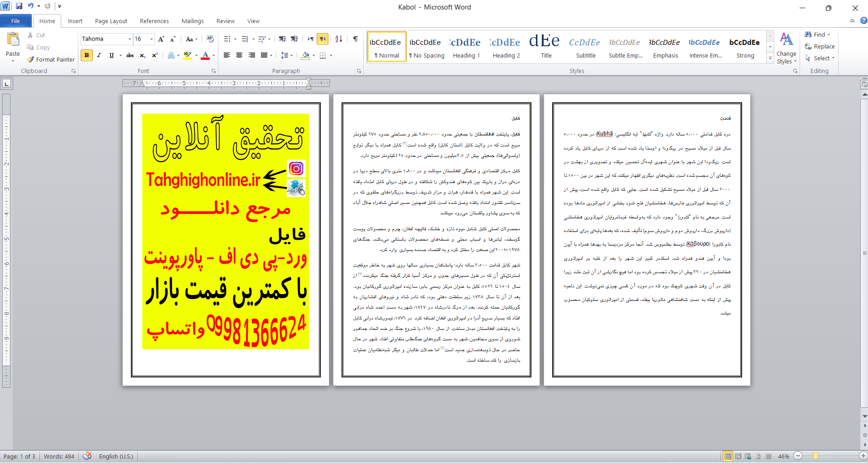The height and width of the screenshot is (463, 868).
Task: Adjust the zoom slider handle
Action: tap(815, 456)
